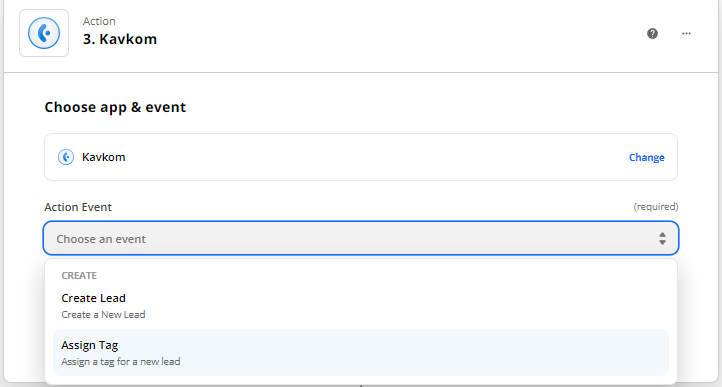The image size is (722, 387).
Task: Click the Change link for Kavkom app
Action: point(646,158)
